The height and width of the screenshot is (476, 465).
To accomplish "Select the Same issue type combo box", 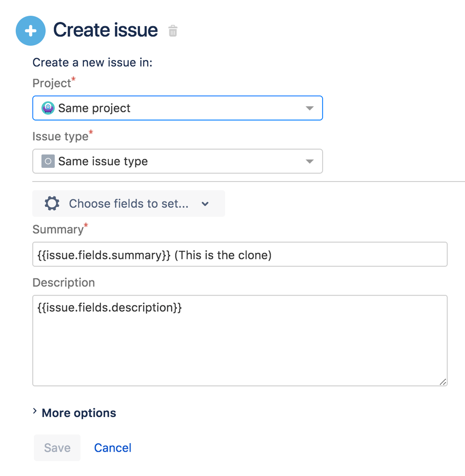I will pyautogui.click(x=177, y=162).
